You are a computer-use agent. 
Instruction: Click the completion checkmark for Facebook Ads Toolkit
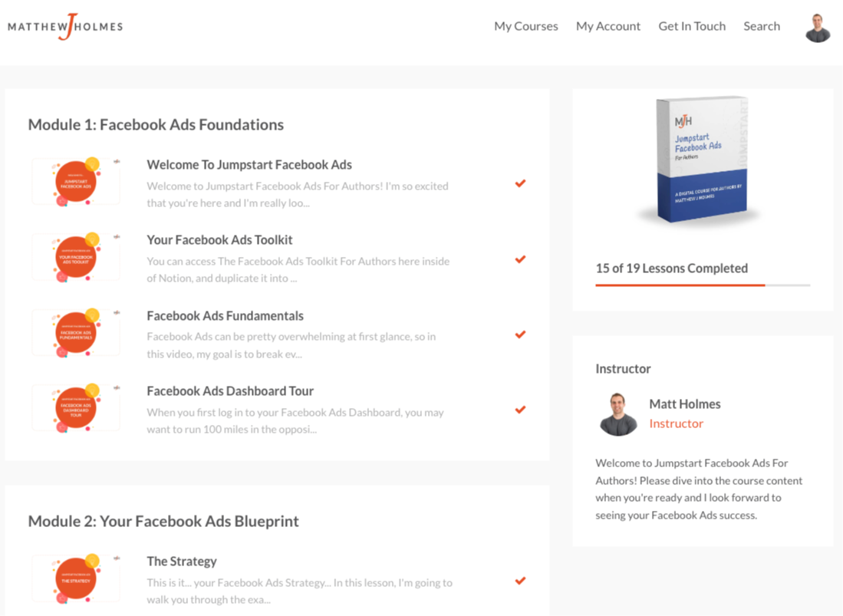520,259
